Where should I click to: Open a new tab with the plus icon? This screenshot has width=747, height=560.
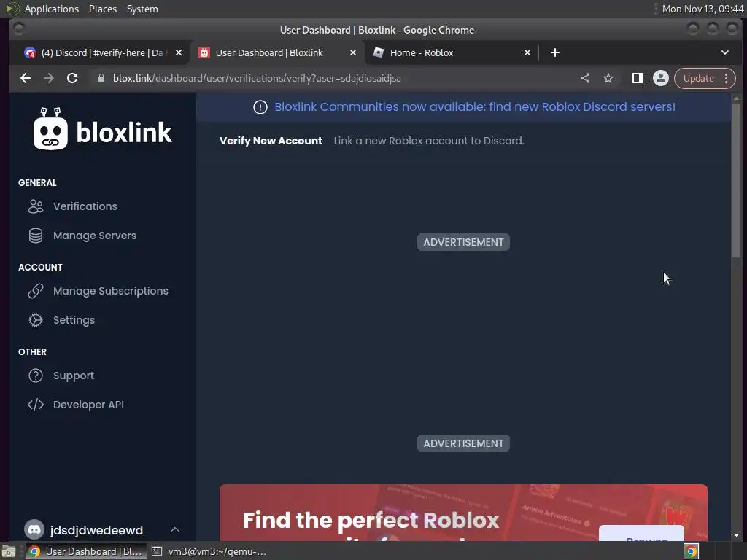pos(555,52)
